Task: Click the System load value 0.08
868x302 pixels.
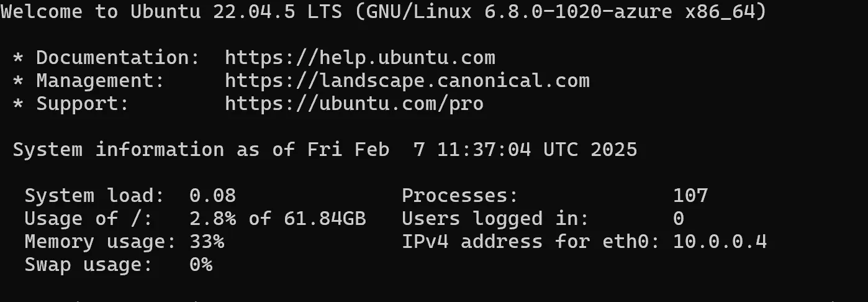Action: [212, 196]
